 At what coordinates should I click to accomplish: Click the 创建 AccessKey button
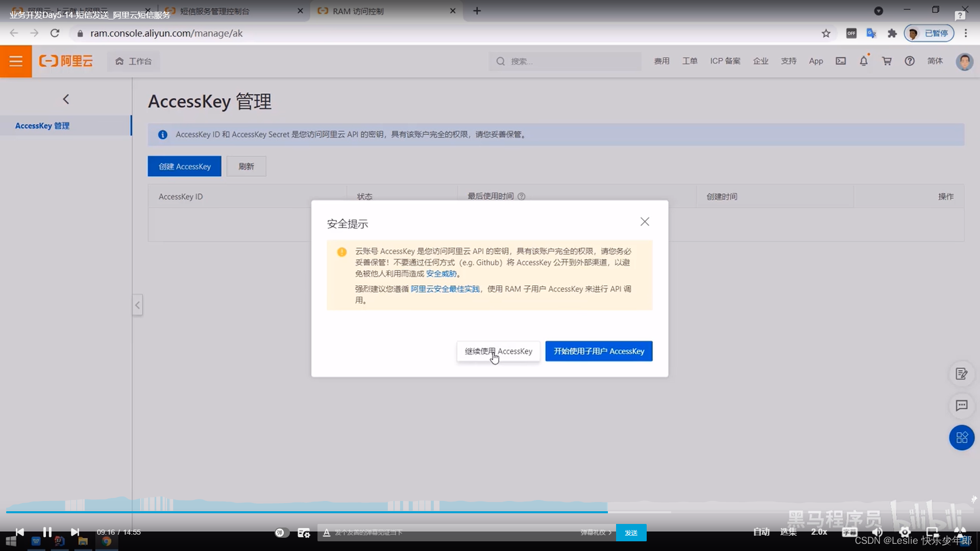[x=184, y=166]
